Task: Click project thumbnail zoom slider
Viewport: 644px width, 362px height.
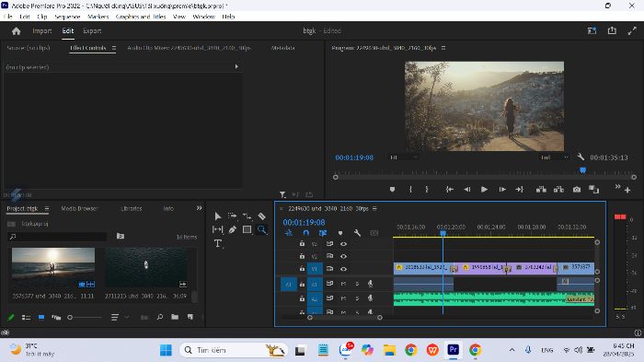Action: tap(85, 317)
